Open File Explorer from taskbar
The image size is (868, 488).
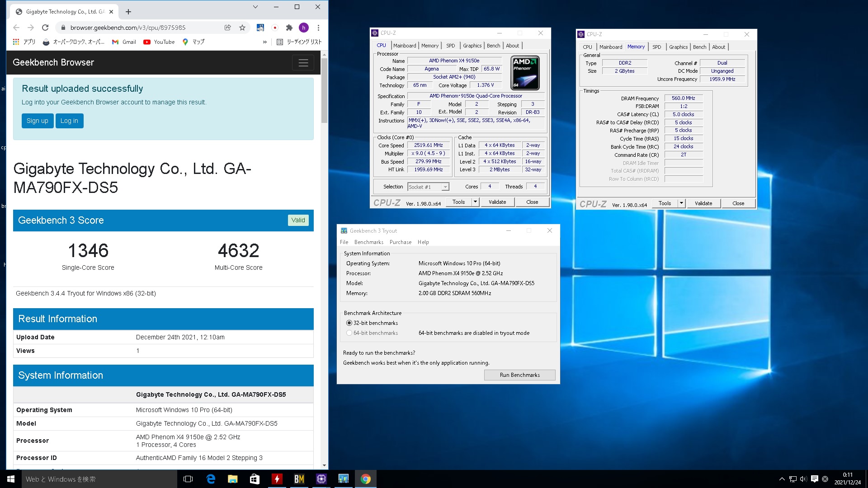233,479
